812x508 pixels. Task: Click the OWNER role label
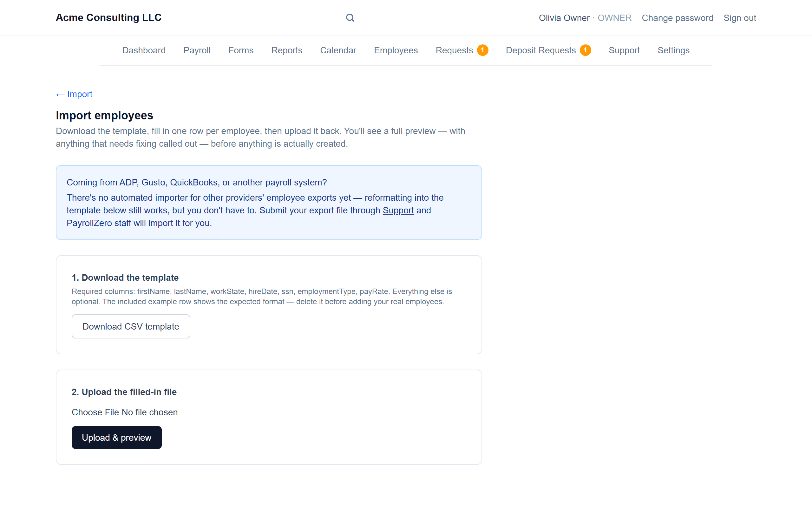click(x=614, y=18)
